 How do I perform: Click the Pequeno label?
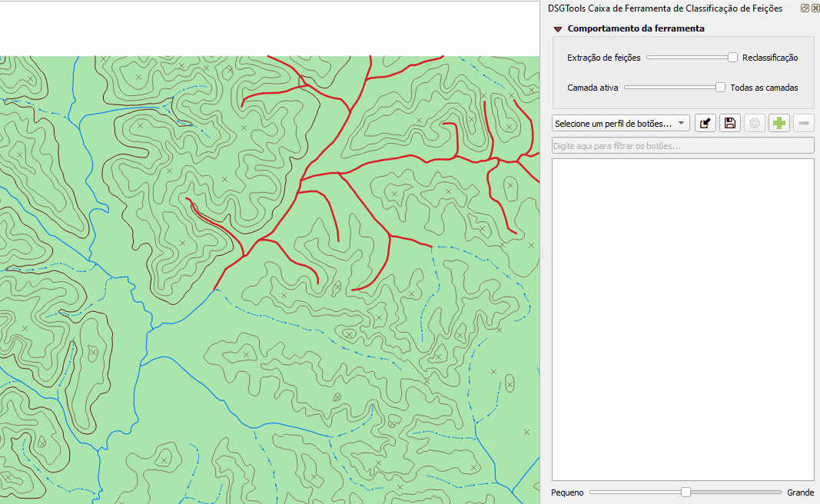(x=567, y=492)
